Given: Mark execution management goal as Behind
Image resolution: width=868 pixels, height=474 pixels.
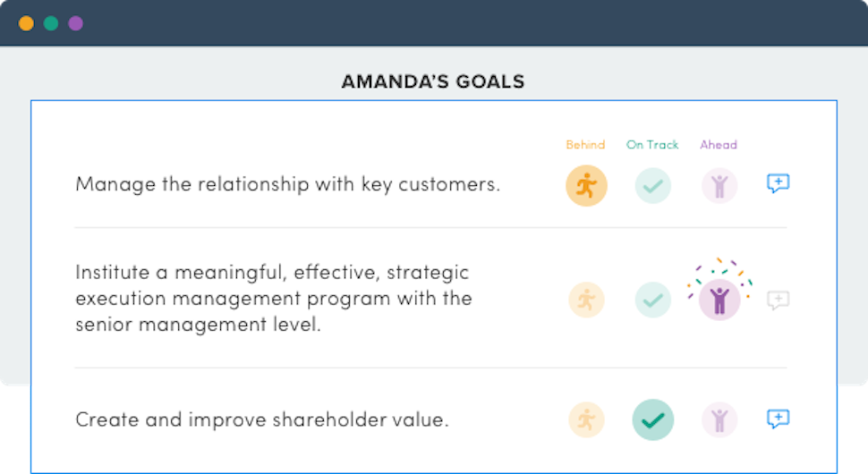Looking at the screenshot, I should pyautogui.click(x=586, y=300).
